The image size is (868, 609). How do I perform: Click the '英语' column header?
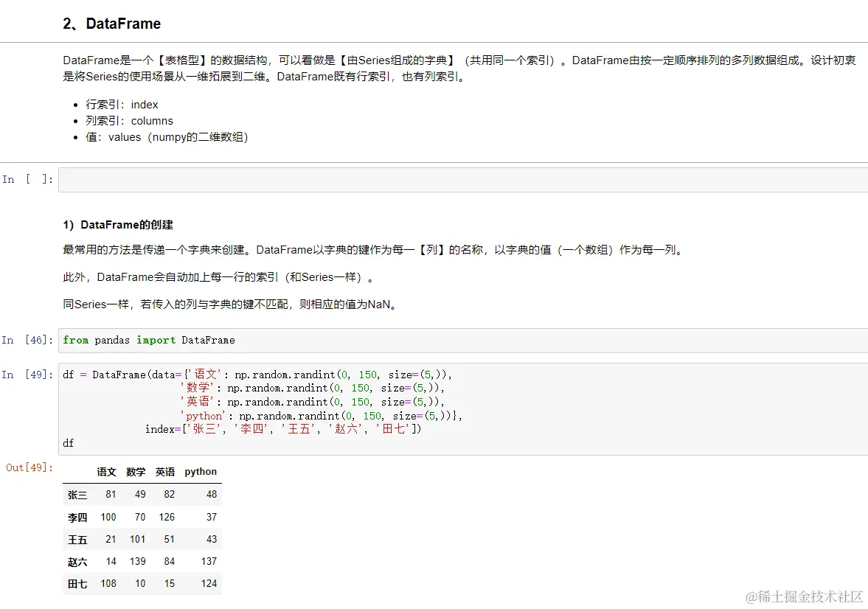point(165,472)
